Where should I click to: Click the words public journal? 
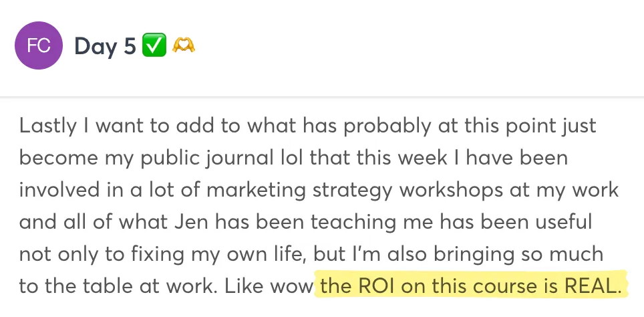(x=206, y=158)
